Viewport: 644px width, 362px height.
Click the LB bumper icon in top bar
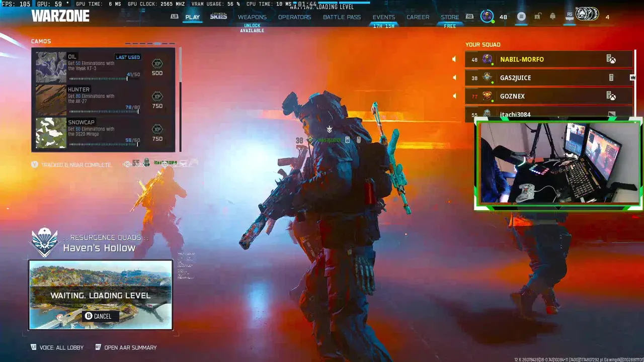click(175, 17)
